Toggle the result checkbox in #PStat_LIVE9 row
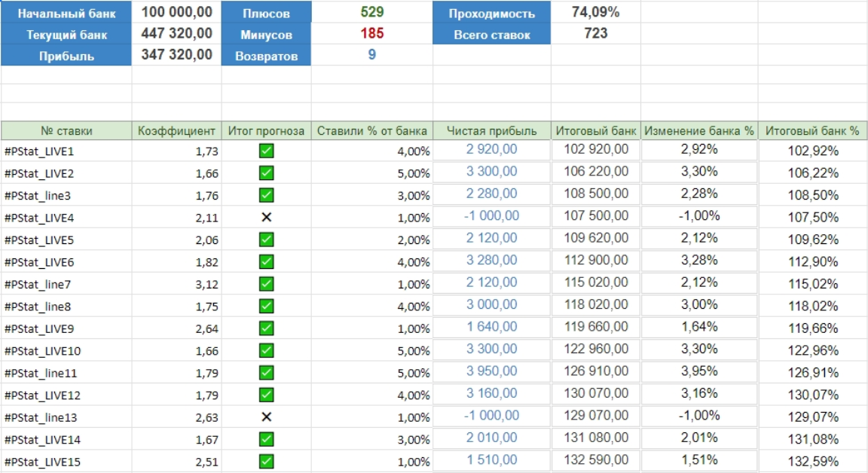Screen dimensions: 868x473 [266, 328]
